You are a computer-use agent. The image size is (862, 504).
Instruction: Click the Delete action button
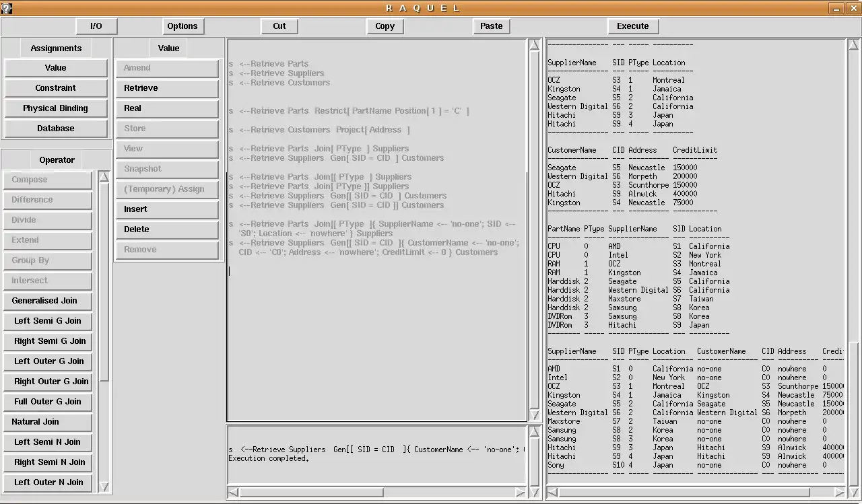pyautogui.click(x=167, y=229)
